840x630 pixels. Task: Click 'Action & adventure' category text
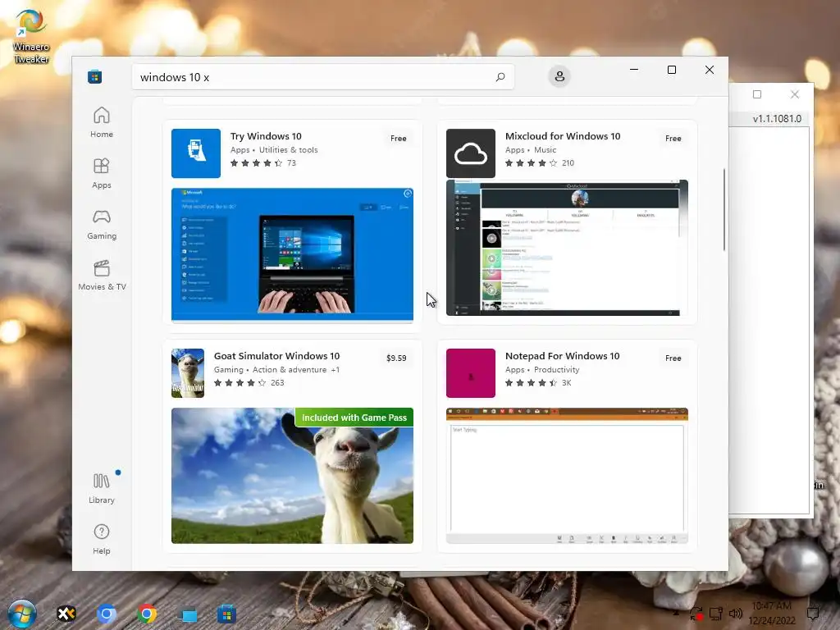(x=290, y=370)
